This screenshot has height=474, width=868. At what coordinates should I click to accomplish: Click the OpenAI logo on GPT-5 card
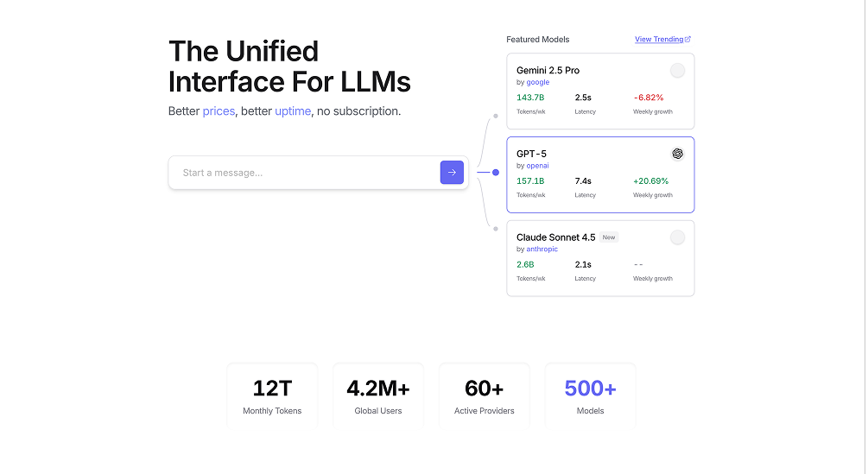point(678,154)
